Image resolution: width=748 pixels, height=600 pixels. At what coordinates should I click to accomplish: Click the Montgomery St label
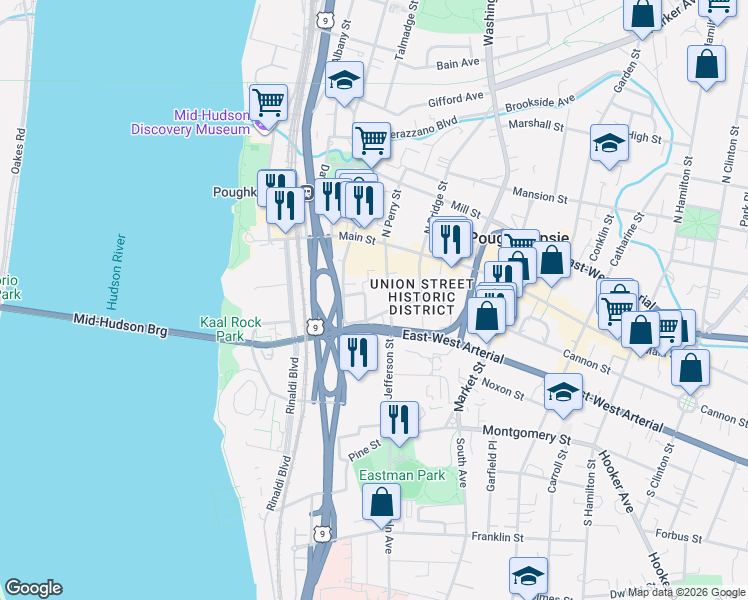pyautogui.click(x=527, y=434)
